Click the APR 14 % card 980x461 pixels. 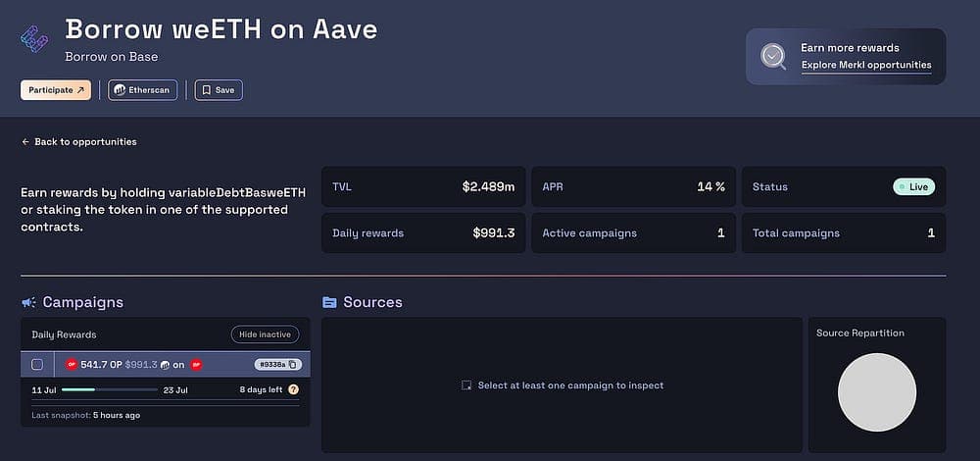click(634, 186)
